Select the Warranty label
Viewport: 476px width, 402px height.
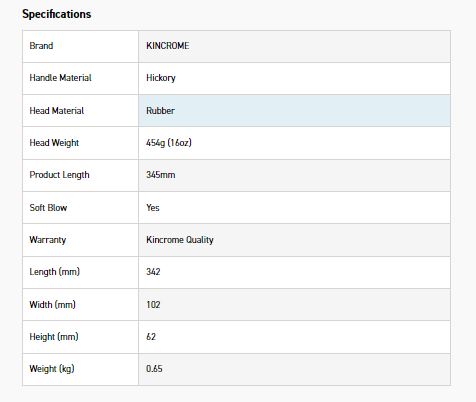click(x=48, y=240)
